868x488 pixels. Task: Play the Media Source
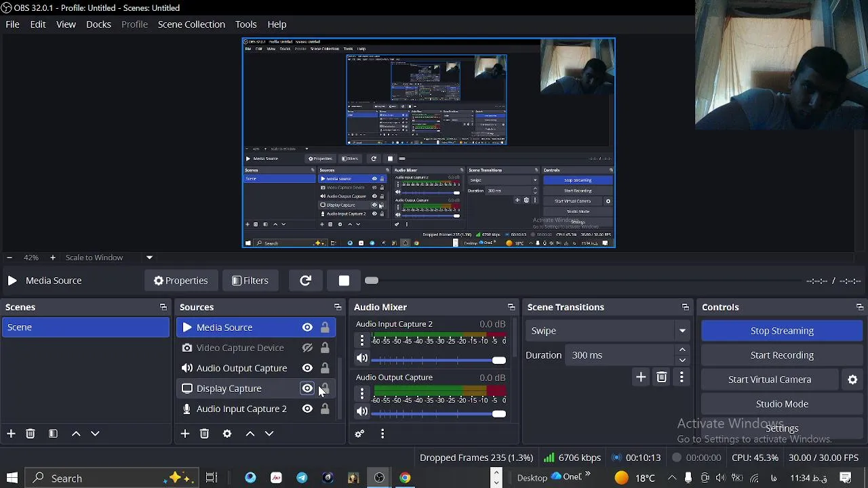point(12,281)
